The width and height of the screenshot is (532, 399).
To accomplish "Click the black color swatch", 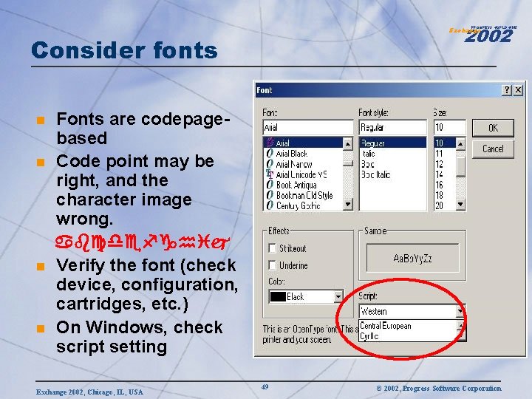I will pos(278,297).
